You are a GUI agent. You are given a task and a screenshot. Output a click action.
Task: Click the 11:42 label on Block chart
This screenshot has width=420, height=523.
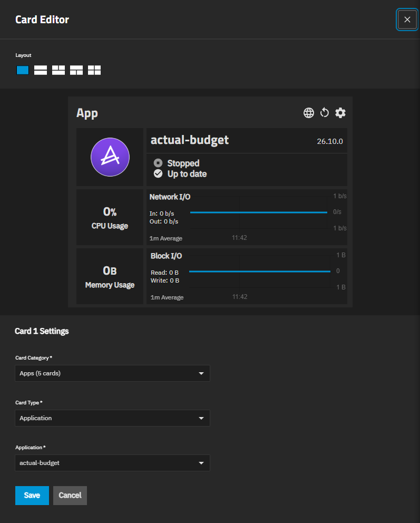240,296
